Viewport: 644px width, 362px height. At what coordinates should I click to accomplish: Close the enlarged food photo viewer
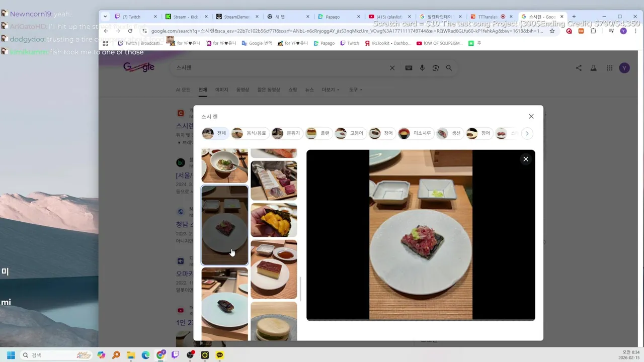click(526, 159)
